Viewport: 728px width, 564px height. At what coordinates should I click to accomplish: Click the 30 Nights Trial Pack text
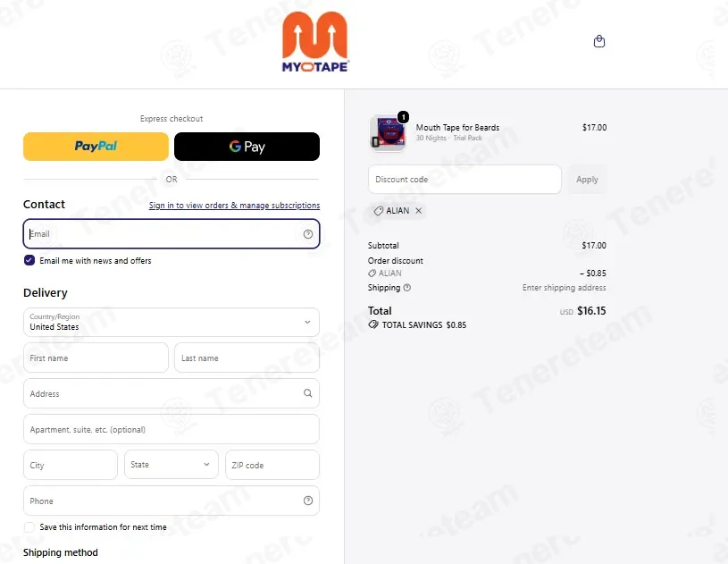(x=448, y=138)
